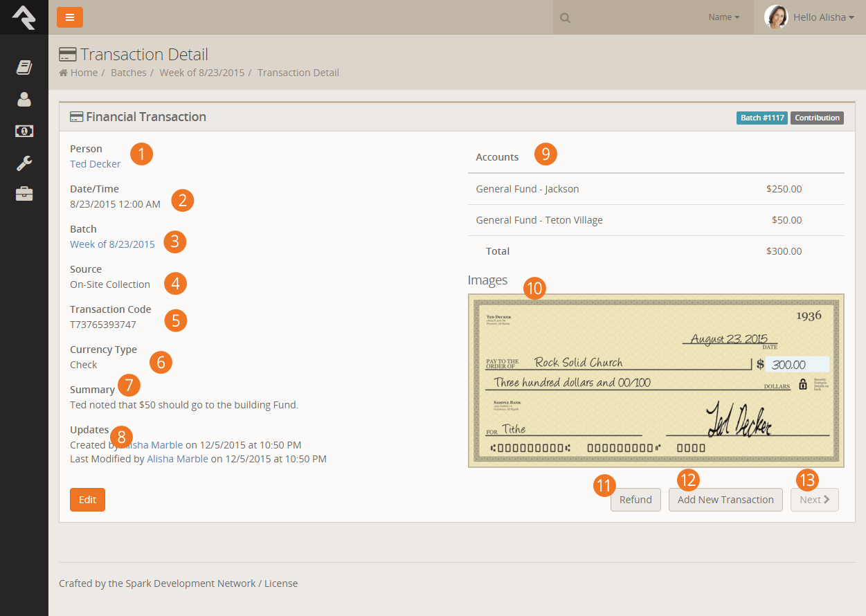Click the Batch #1117 badge
The height and width of the screenshot is (616, 866).
coord(761,118)
